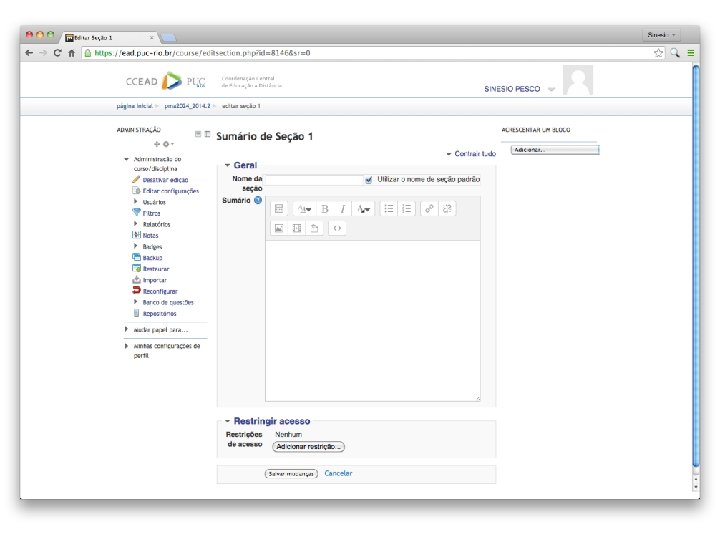Open Editar configurações link
The height and width of the screenshot is (540, 720).
point(171,191)
